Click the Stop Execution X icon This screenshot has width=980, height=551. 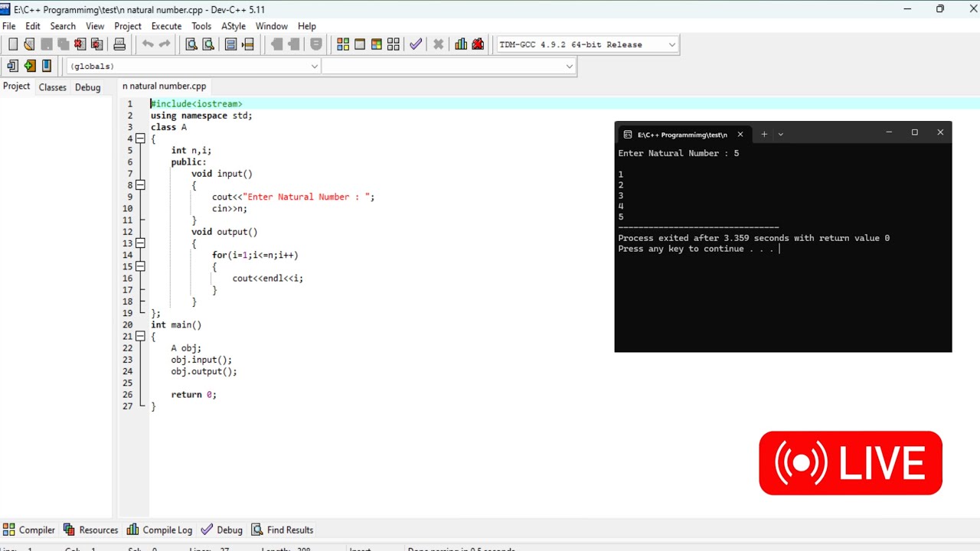click(438, 44)
